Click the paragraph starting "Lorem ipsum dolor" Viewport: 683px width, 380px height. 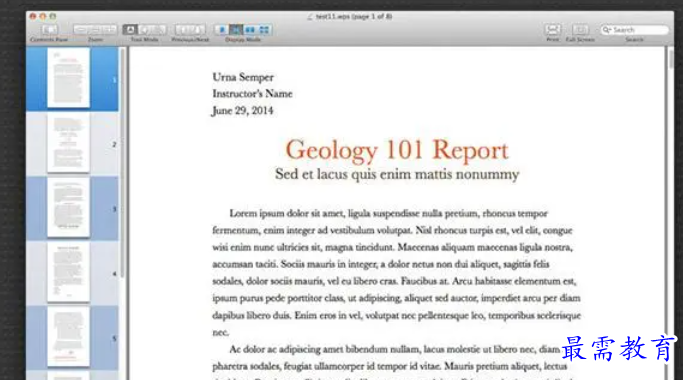[x=396, y=273]
